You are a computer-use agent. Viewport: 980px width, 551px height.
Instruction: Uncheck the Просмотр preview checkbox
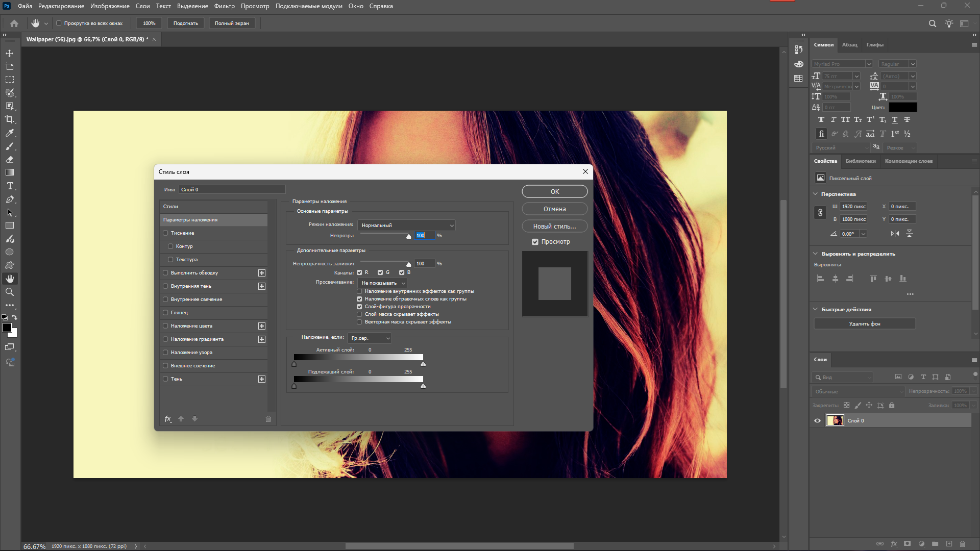(x=535, y=242)
